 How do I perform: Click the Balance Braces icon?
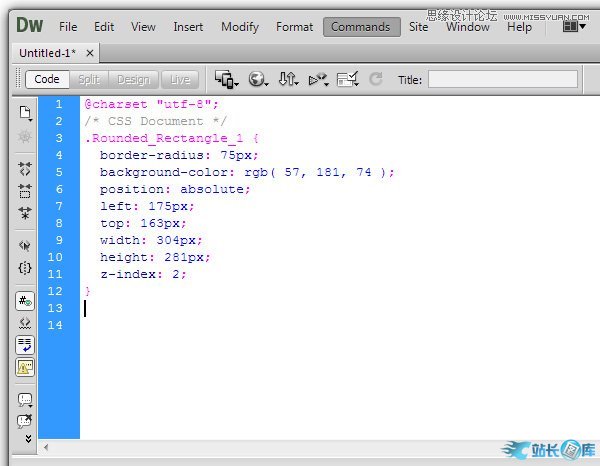(x=25, y=268)
